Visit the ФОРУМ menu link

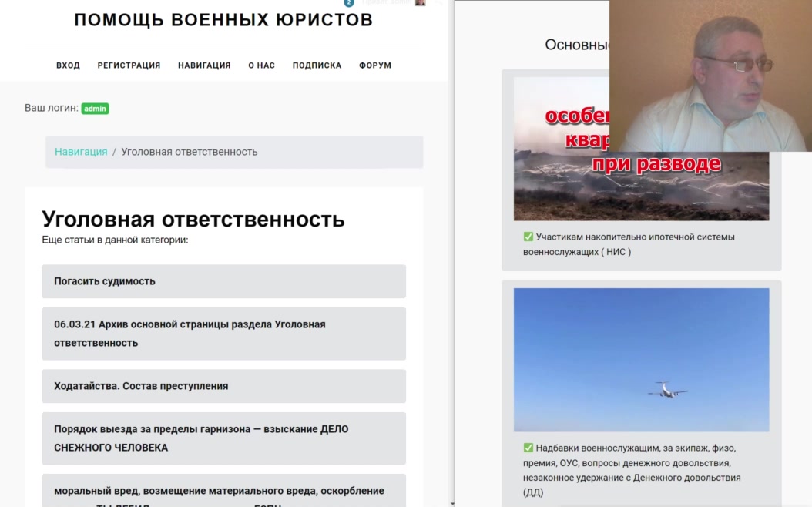click(x=375, y=65)
